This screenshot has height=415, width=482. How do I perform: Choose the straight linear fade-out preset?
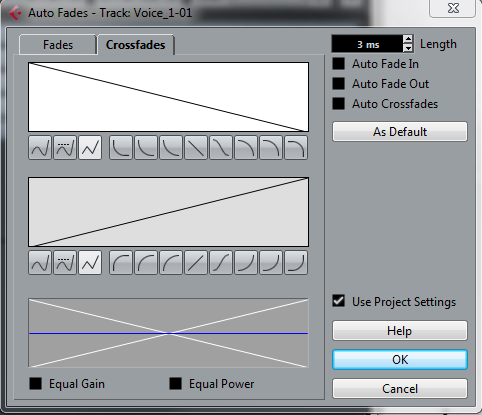[x=196, y=148]
